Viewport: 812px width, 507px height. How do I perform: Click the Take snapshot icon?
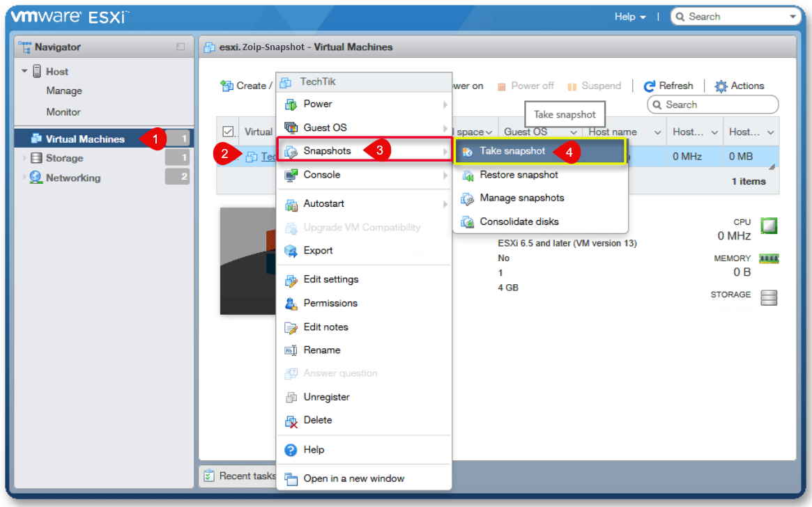(x=467, y=152)
